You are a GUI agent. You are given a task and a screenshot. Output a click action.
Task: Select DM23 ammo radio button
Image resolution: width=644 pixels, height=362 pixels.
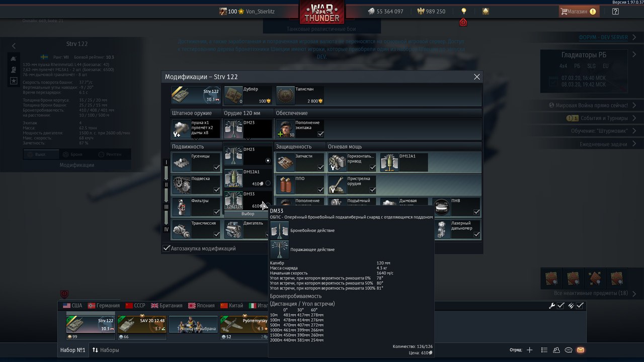click(x=268, y=160)
